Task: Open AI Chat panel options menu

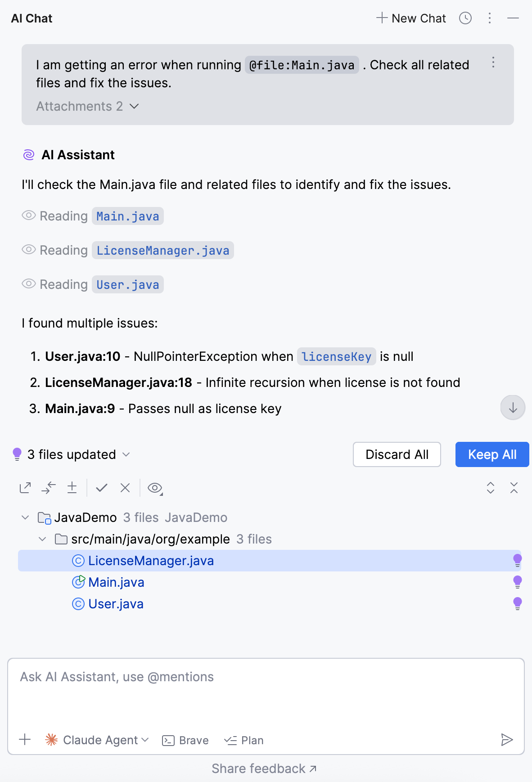Action: pyautogui.click(x=489, y=18)
